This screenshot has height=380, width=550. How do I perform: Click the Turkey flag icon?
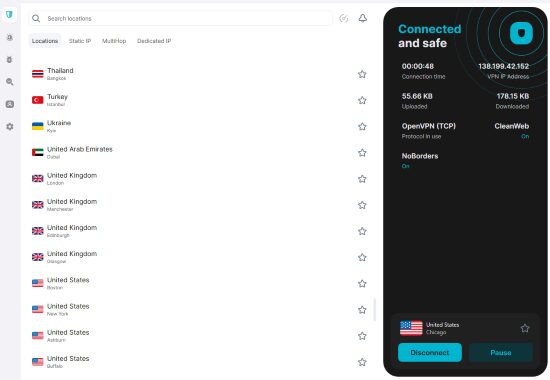[38, 100]
